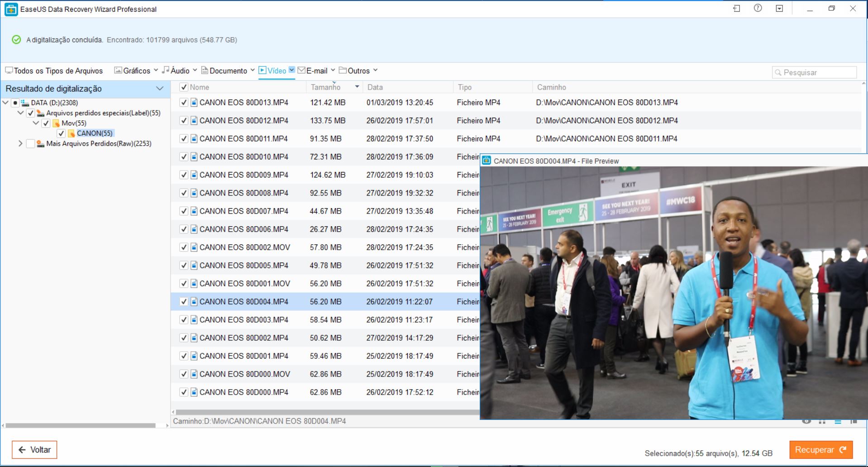Collapse the Resultado de digitalização panel chevron
Image resolution: width=868 pixels, height=467 pixels.
coord(160,88)
